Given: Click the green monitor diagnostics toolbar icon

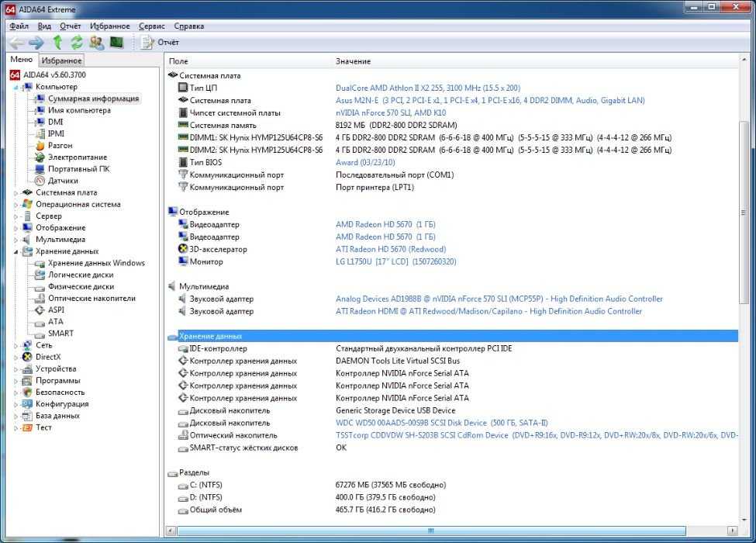Looking at the screenshot, I should point(116,43).
